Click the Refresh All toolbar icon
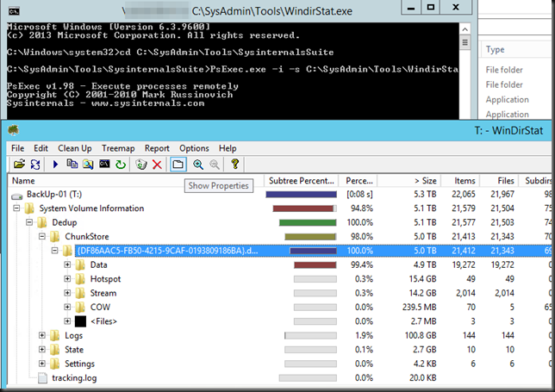 pyautogui.click(x=35, y=165)
